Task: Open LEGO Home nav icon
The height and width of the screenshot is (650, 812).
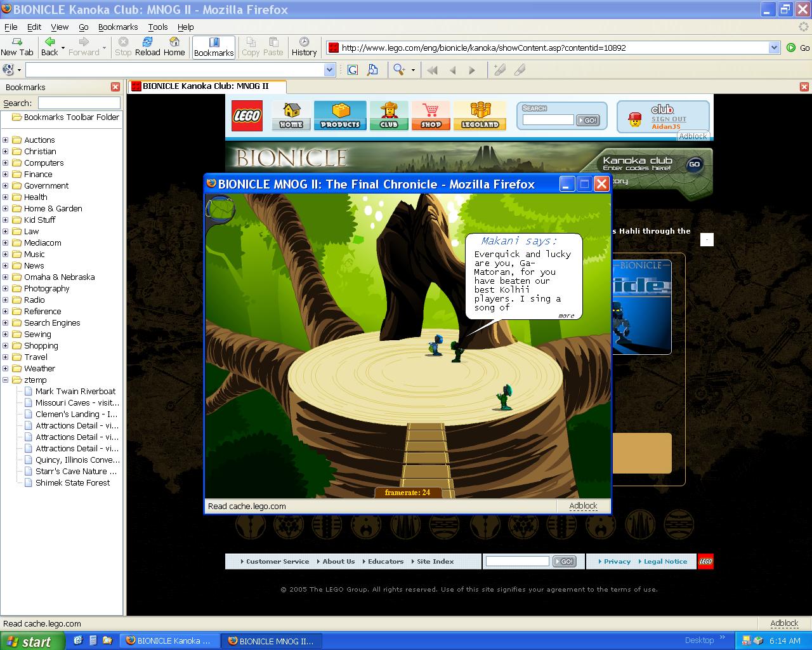Action: 291,116
